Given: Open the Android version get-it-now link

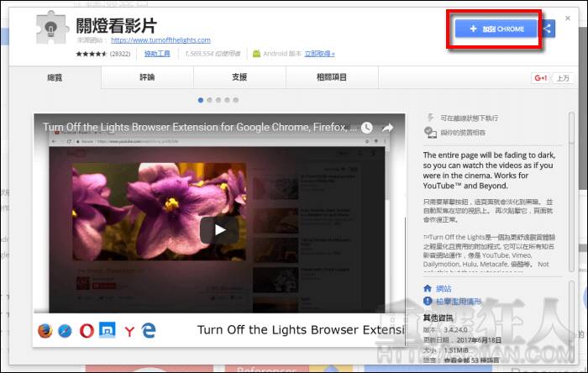Looking at the screenshot, I should point(319,54).
